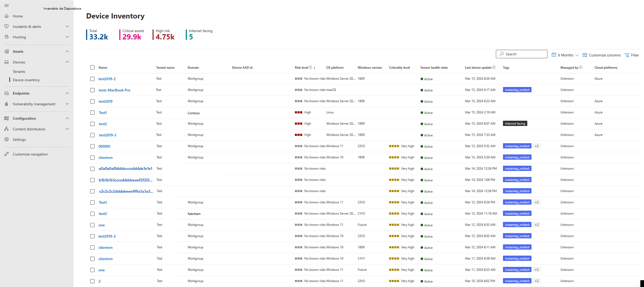Expand the Content distribution chevron
Viewport: 644px width, 287px height.
(x=67, y=129)
